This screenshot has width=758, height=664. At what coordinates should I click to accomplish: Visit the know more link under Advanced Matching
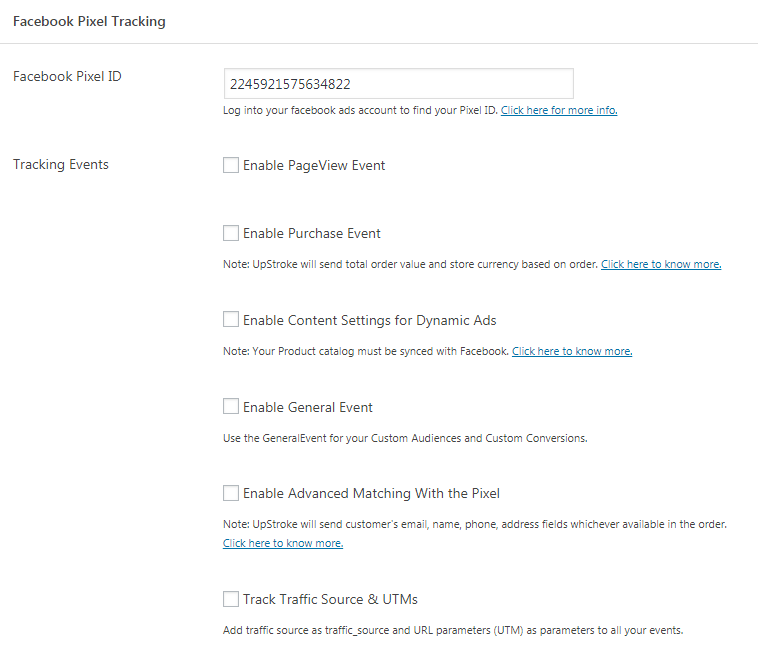[x=283, y=543]
